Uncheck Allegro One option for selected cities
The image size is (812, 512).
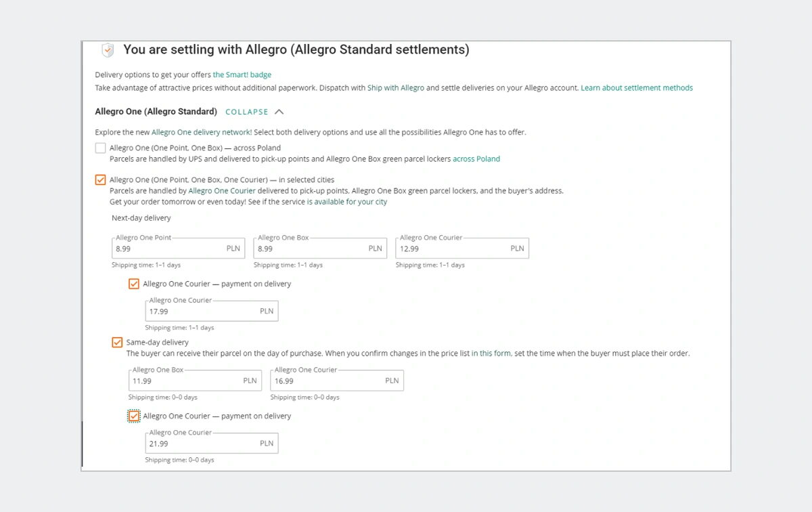click(100, 179)
